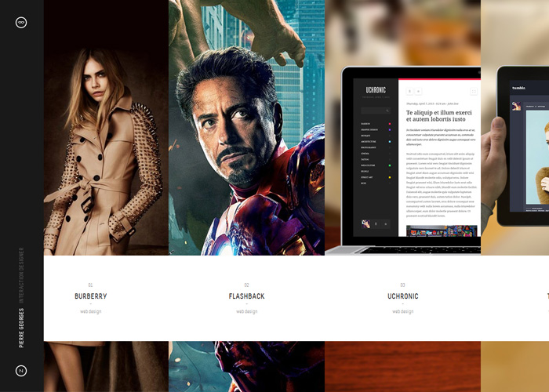Viewport: 549px width, 392px height.
Task: Click the circled N icon in the sidebar
Action: pos(21,371)
